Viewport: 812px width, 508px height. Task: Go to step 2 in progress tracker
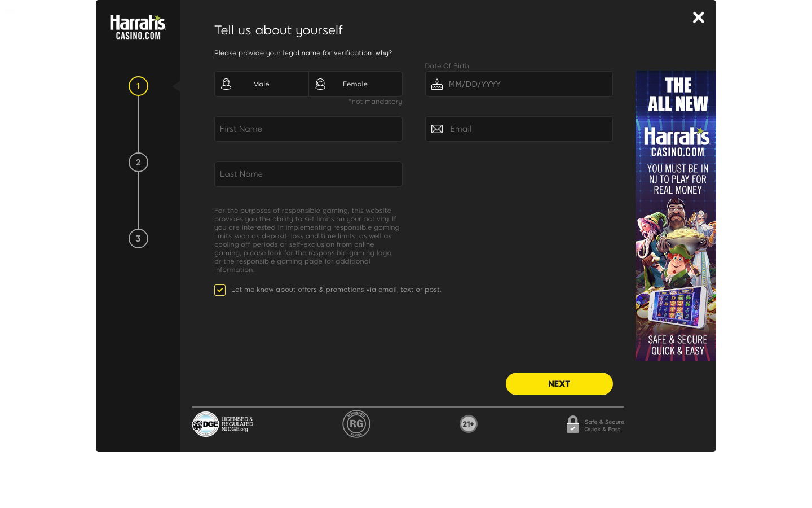click(138, 162)
